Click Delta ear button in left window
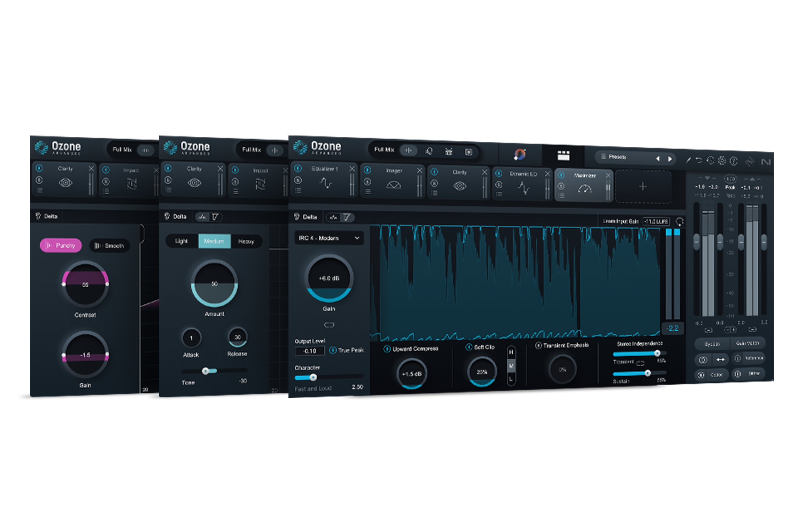The height and width of the screenshot is (532, 798). pos(47,216)
